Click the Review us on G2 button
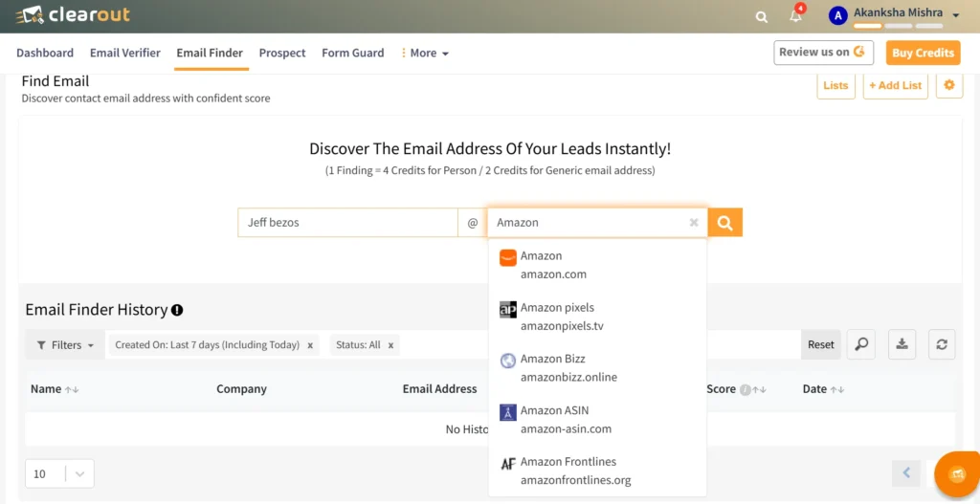This screenshot has height=504, width=980. pyautogui.click(x=823, y=53)
